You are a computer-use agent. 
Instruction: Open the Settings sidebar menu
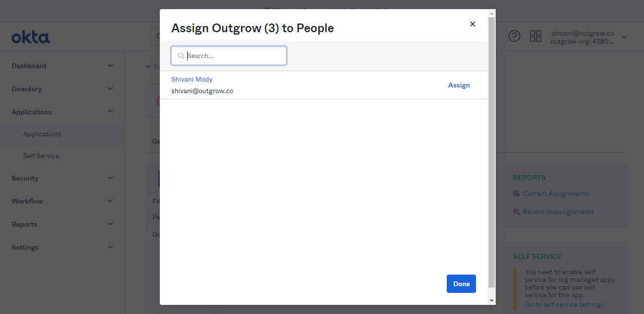[25, 247]
